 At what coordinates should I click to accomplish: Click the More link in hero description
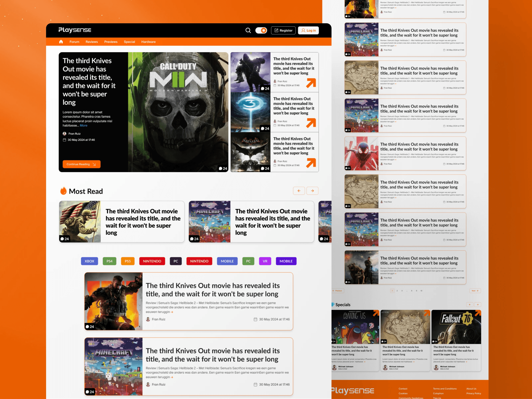pos(83,126)
